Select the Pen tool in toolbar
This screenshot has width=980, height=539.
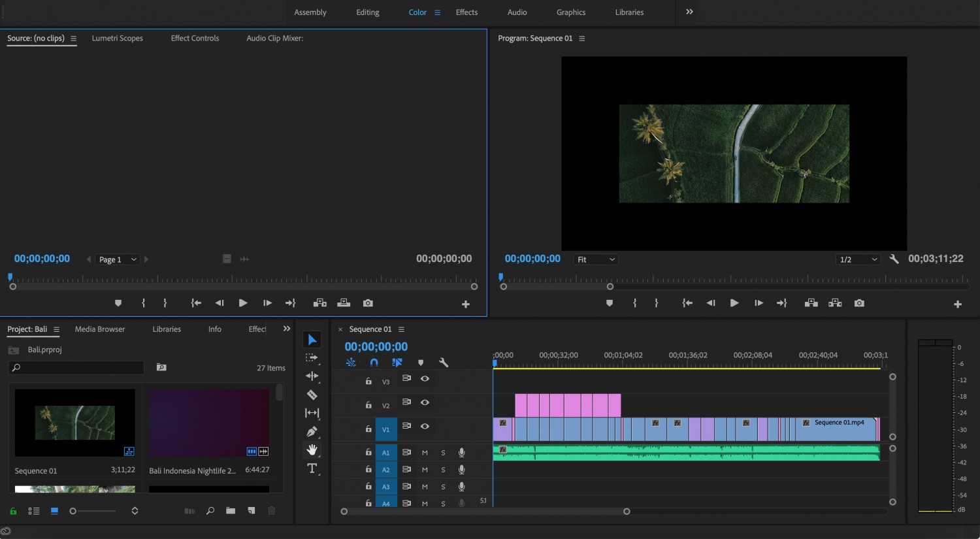tap(312, 431)
